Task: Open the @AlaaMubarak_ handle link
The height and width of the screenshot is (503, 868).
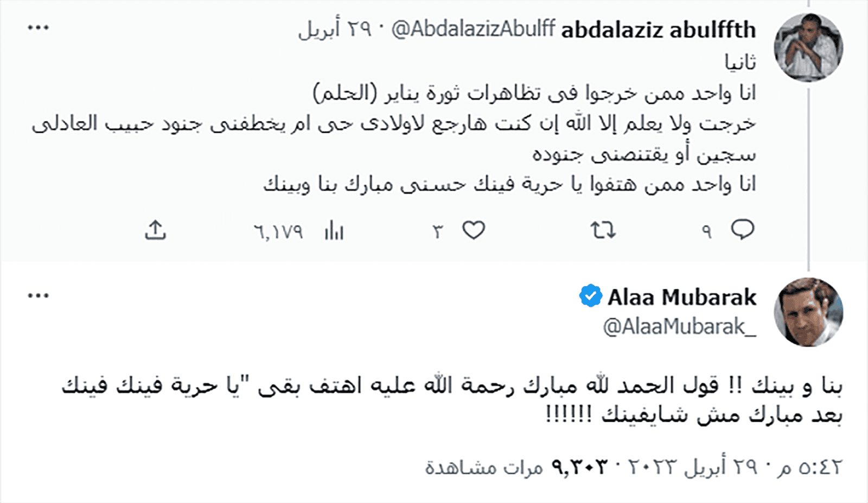Action: click(679, 327)
